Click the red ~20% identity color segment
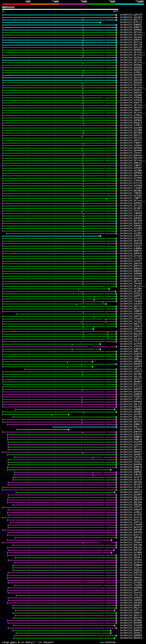The height and width of the screenshot is (644, 146). pyautogui.click(x=16, y=4)
